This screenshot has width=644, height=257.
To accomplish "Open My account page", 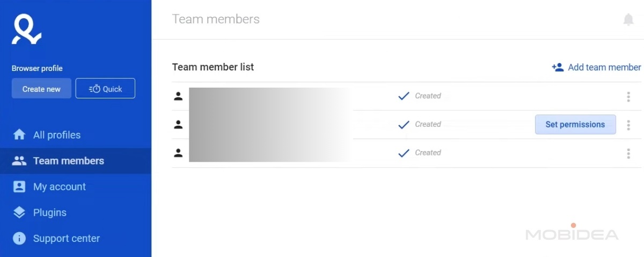I will 59,187.
